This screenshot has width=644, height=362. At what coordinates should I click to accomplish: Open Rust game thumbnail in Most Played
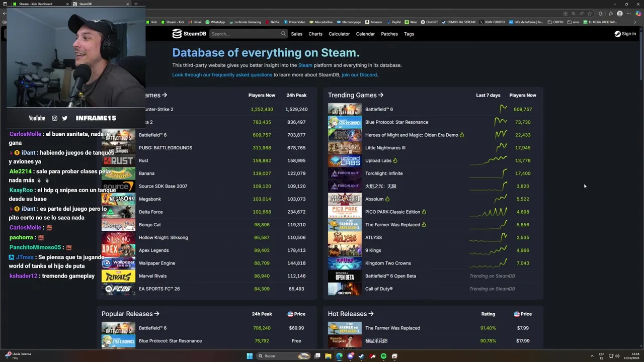(118, 160)
